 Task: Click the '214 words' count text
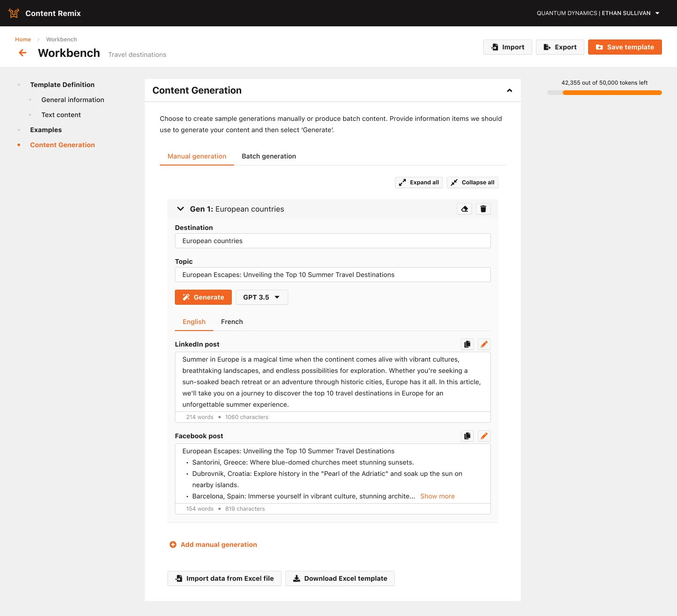click(x=200, y=417)
